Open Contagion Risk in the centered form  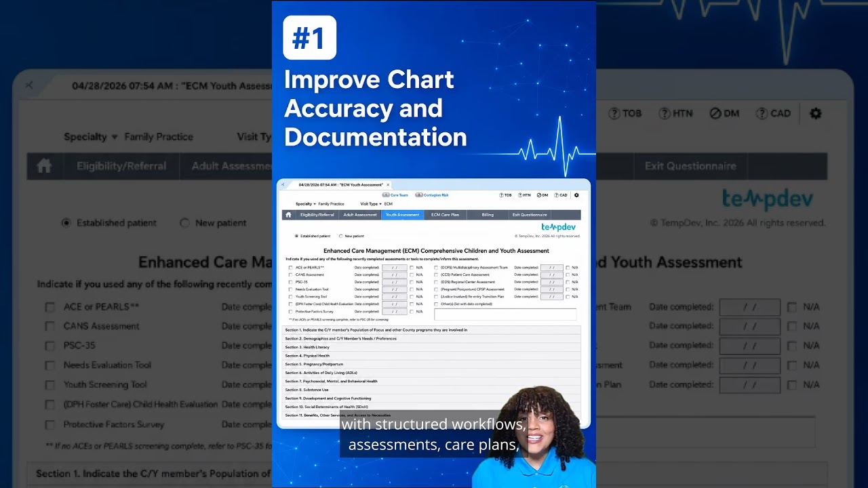pos(432,195)
